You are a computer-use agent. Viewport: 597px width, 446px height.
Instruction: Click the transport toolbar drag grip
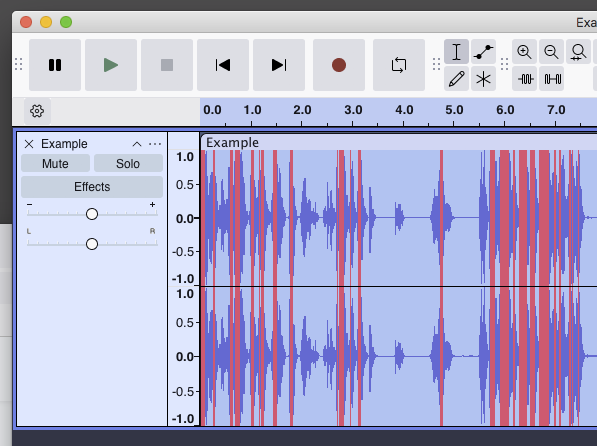click(x=18, y=64)
